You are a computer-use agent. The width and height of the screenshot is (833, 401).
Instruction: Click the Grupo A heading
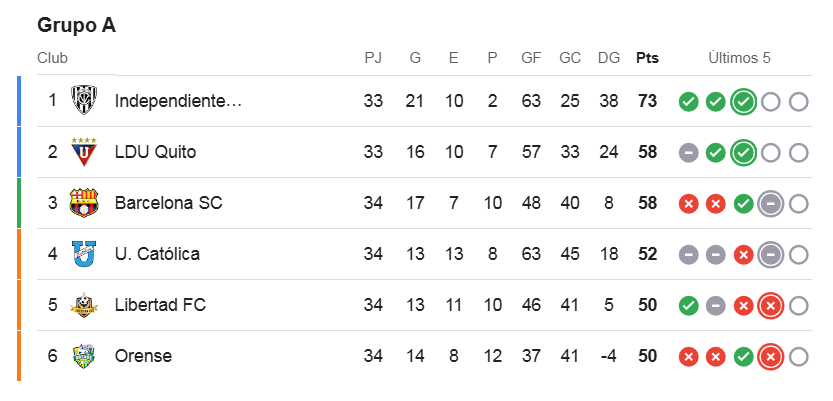(77, 25)
